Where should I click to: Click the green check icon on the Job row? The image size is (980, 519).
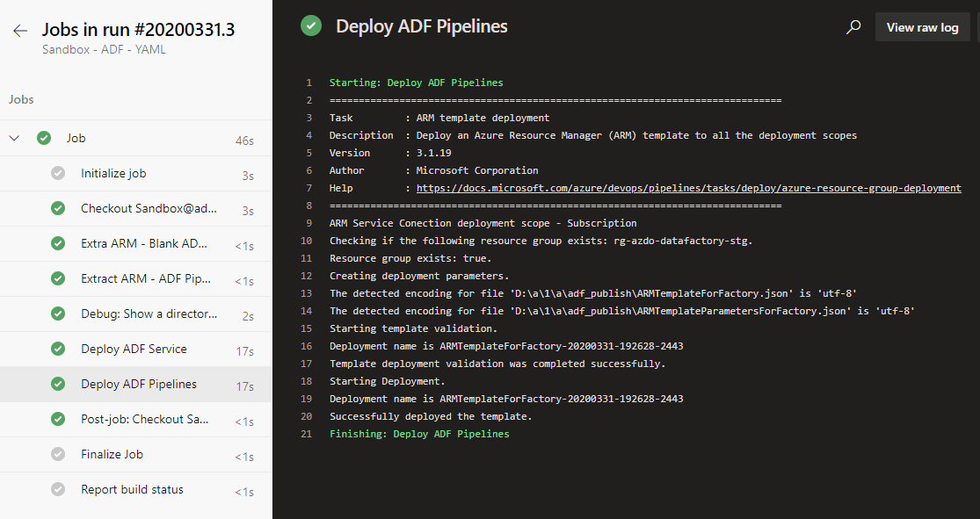(44, 138)
